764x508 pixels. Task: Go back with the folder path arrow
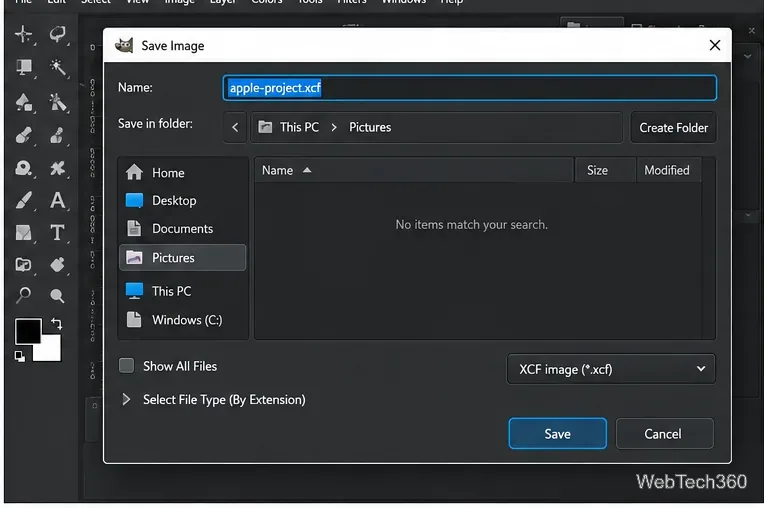click(x=235, y=127)
